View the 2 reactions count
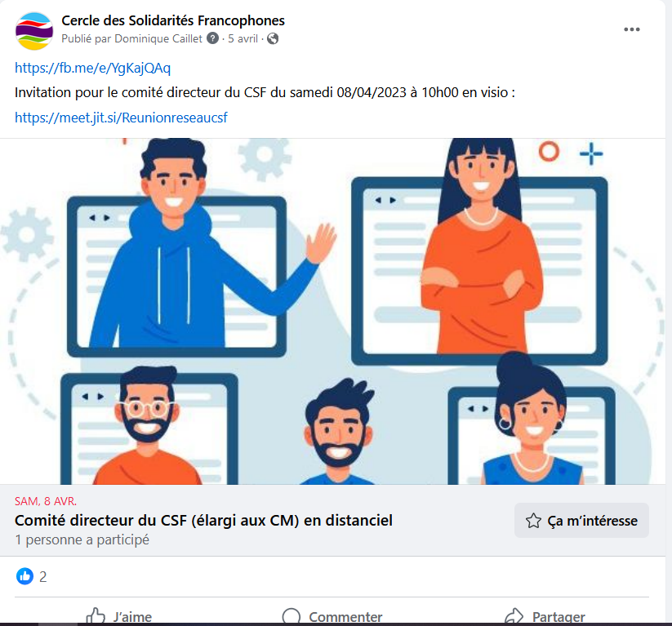This screenshot has height=626, width=672. [42, 577]
